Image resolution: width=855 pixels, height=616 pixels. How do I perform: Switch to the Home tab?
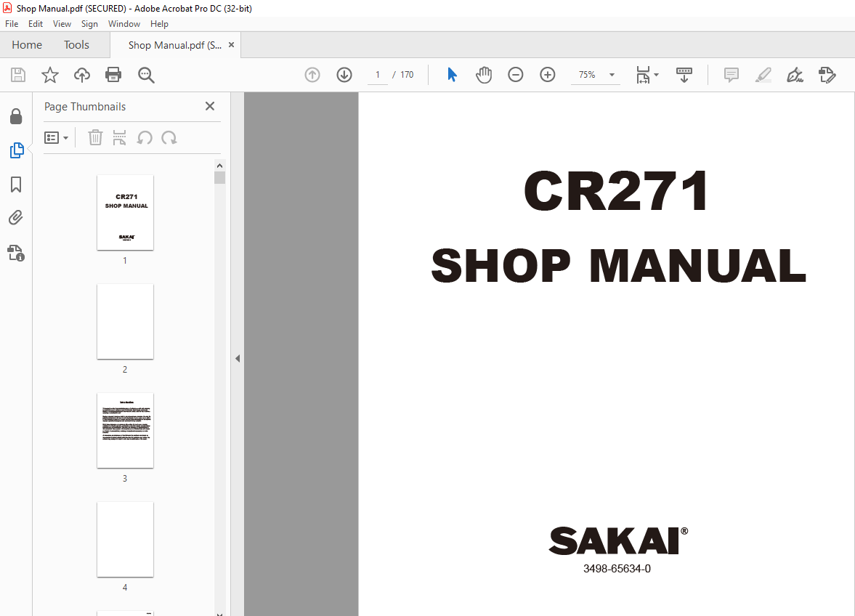pos(27,45)
